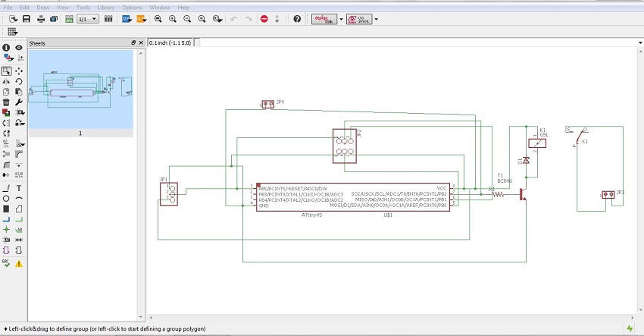Screen dimensions: 644x336
Task: Open the Library menu
Action: (106, 8)
